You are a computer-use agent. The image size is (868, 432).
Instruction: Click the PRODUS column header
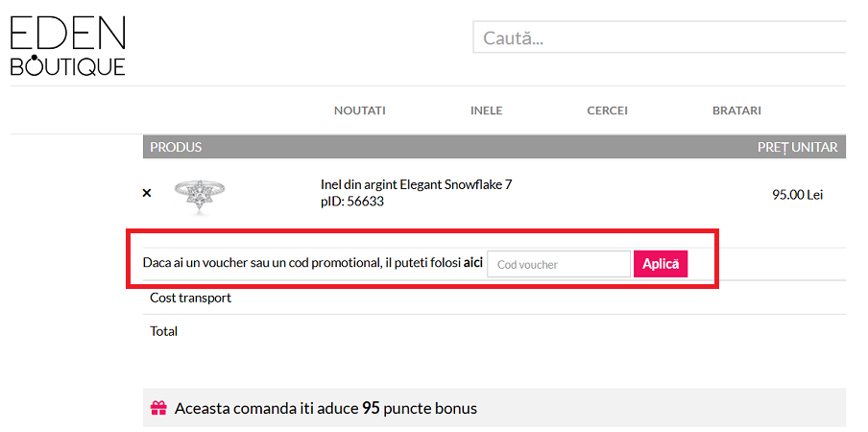click(176, 147)
